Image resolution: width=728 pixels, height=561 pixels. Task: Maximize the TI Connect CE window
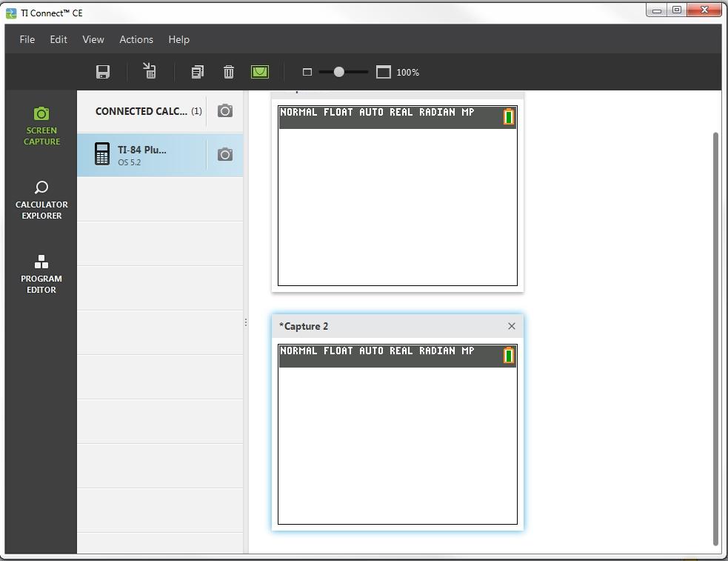click(677, 10)
